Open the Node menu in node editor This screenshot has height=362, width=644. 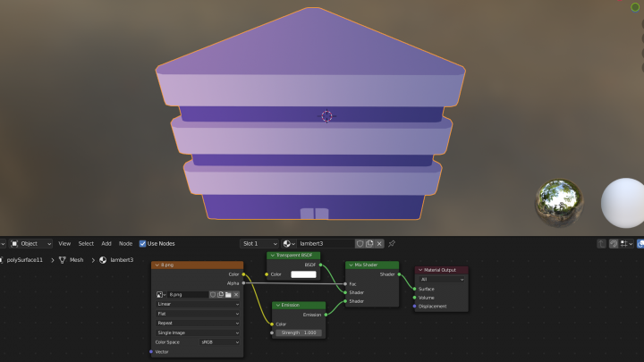click(126, 244)
